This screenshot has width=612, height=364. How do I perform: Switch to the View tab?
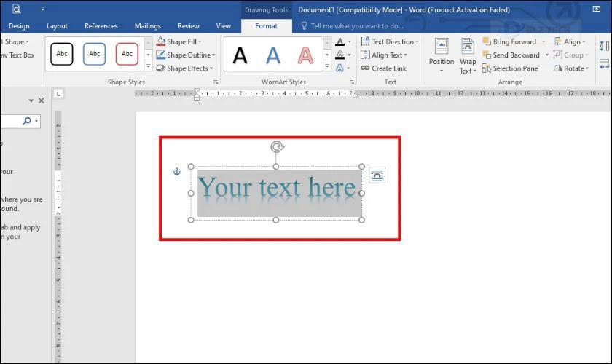coord(223,25)
